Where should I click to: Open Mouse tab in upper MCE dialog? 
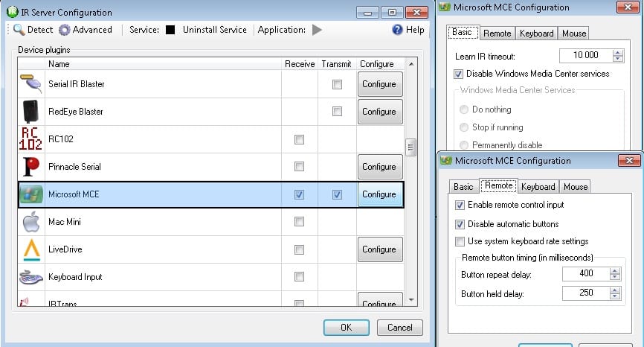pos(574,34)
